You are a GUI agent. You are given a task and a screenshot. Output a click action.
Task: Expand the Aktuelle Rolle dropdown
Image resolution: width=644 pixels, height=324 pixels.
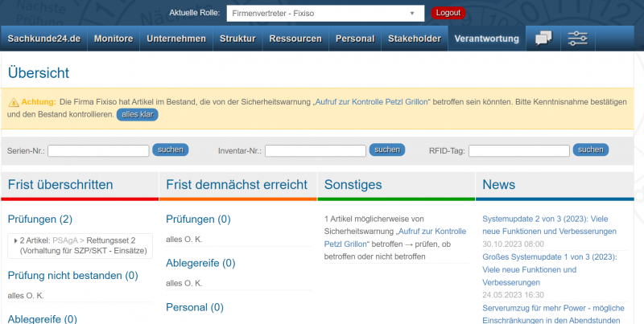click(x=324, y=14)
